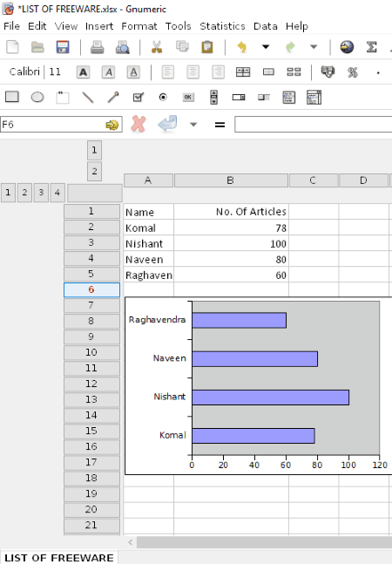Click row outline level 3 button
The image size is (392, 564).
pos(41,193)
